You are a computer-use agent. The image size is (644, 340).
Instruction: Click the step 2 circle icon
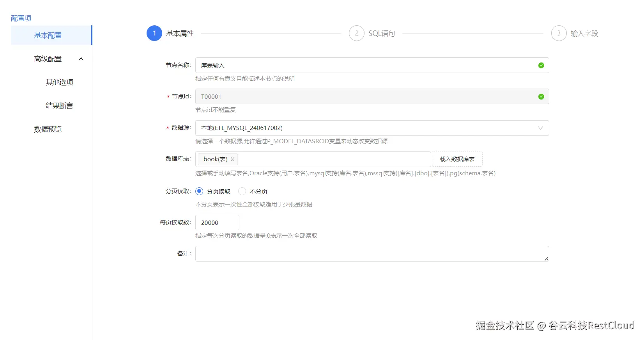pyautogui.click(x=357, y=34)
